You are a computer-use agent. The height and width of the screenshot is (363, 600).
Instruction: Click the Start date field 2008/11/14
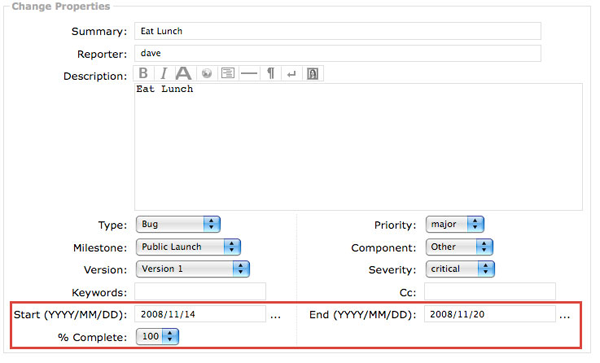click(x=200, y=314)
